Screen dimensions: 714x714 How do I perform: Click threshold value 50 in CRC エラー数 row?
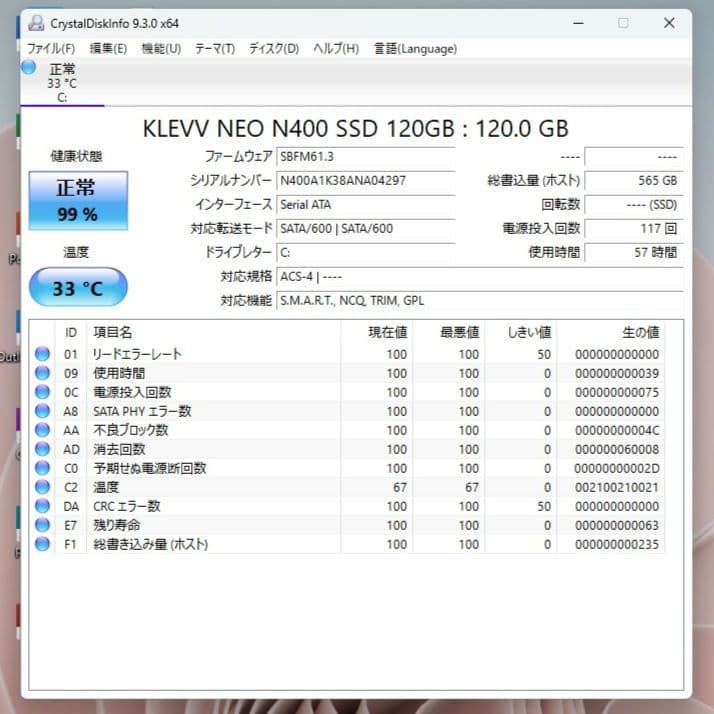tap(544, 506)
